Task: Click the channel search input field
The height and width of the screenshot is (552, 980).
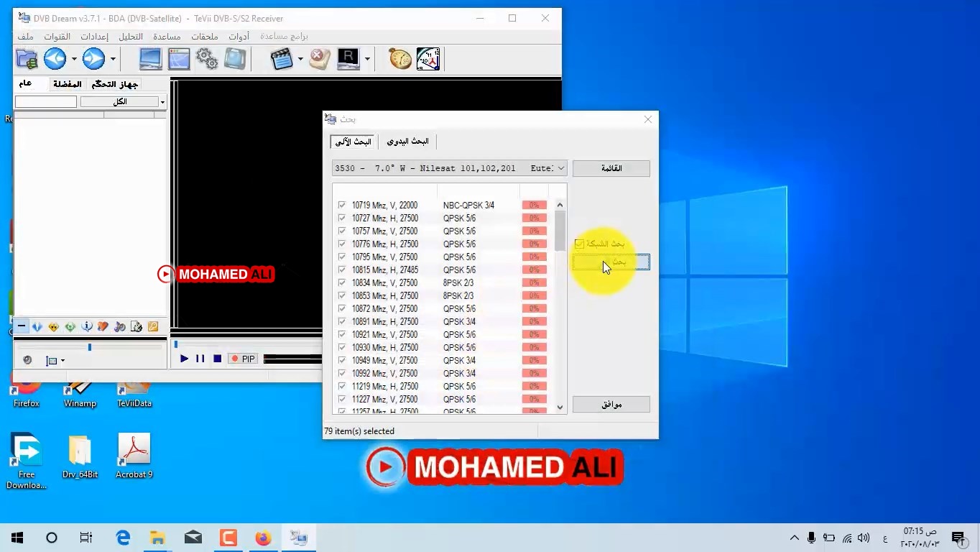Action: pyautogui.click(x=46, y=102)
